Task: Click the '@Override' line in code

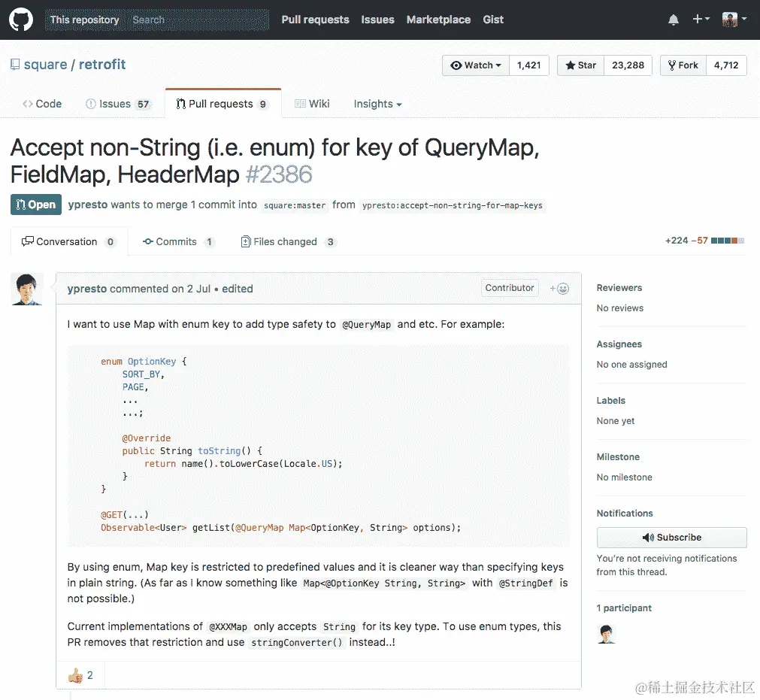Action: pyautogui.click(x=147, y=438)
